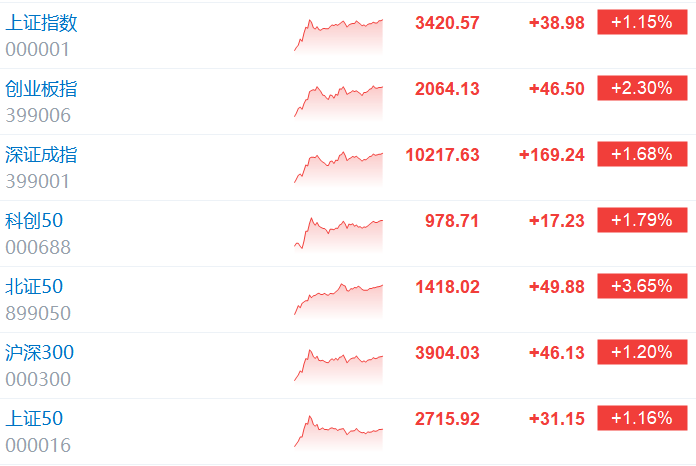This screenshot has height=466, width=696.
Task: View the 科创50 intraday mini chart
Action: (338, 234)
